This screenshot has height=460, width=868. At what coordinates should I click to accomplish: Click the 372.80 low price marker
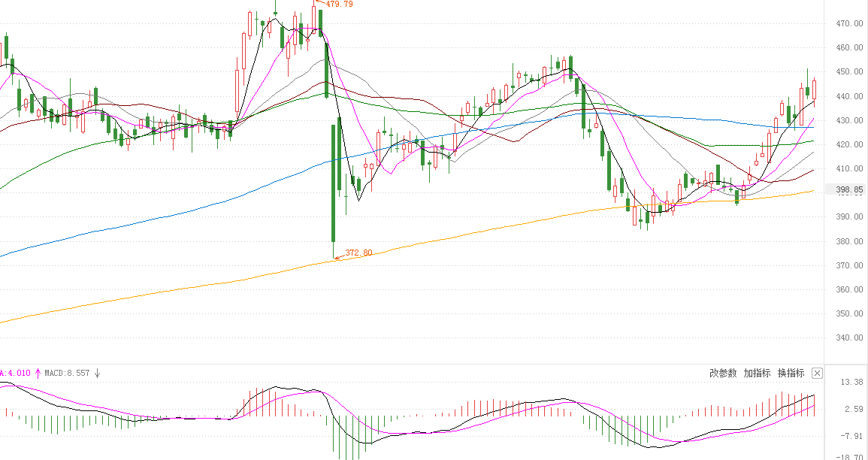click(x=358, y=253)
